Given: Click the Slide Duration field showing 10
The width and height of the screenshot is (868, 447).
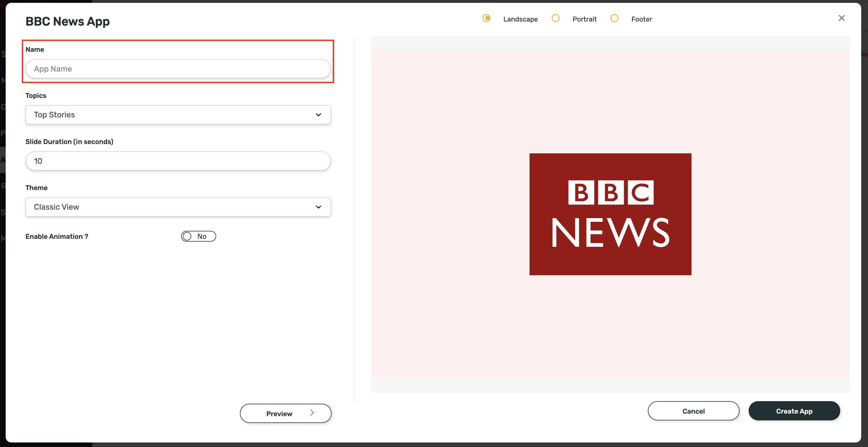Looking at the screenshot, I should click(178, 161).
